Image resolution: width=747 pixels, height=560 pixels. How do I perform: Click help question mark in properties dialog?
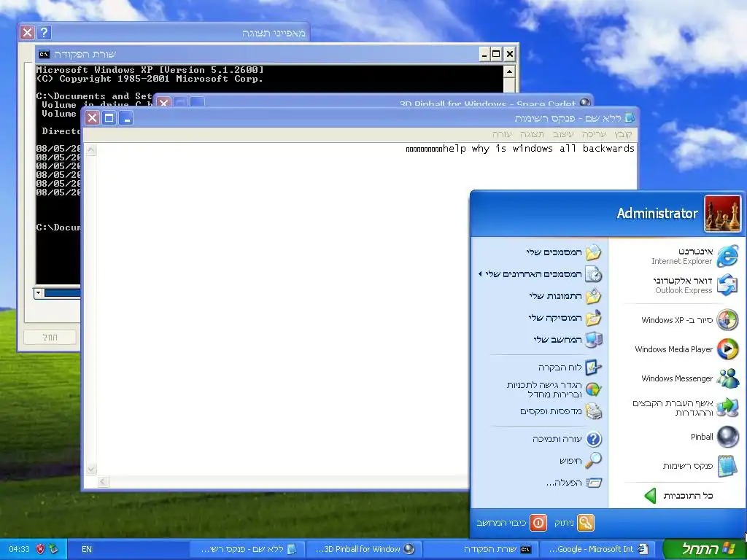tap(44, 32)
